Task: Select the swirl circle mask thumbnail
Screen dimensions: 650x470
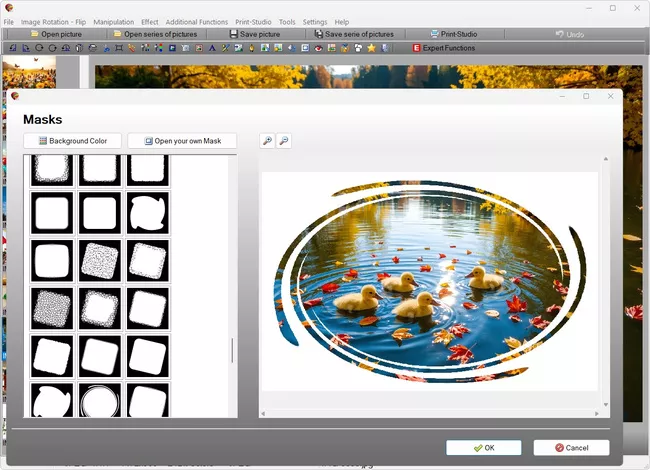Action: (99, 400)
